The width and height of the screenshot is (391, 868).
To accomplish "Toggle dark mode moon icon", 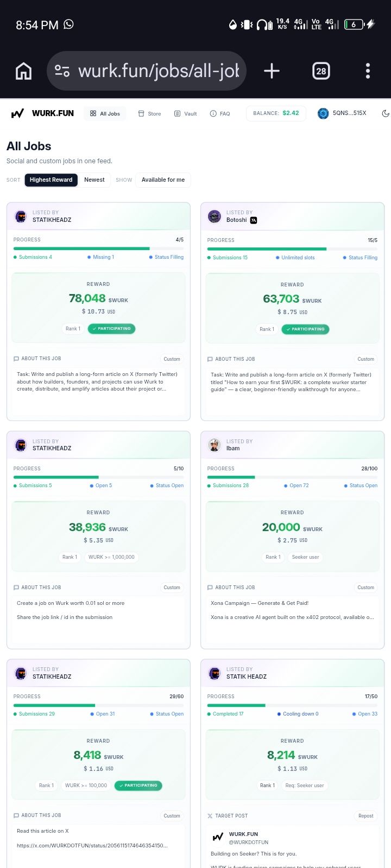I will [386, 113].
